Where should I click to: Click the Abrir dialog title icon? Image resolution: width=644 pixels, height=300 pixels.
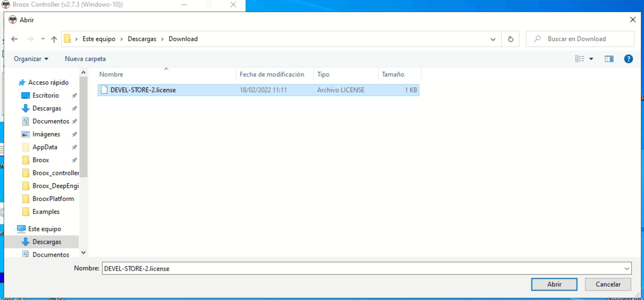point(13,20)
